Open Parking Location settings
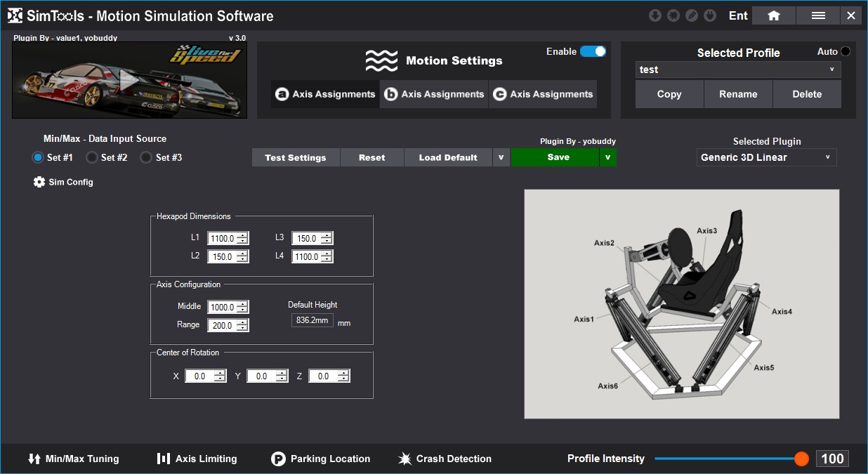The image size is (868, 474). [x=320, y=459]
